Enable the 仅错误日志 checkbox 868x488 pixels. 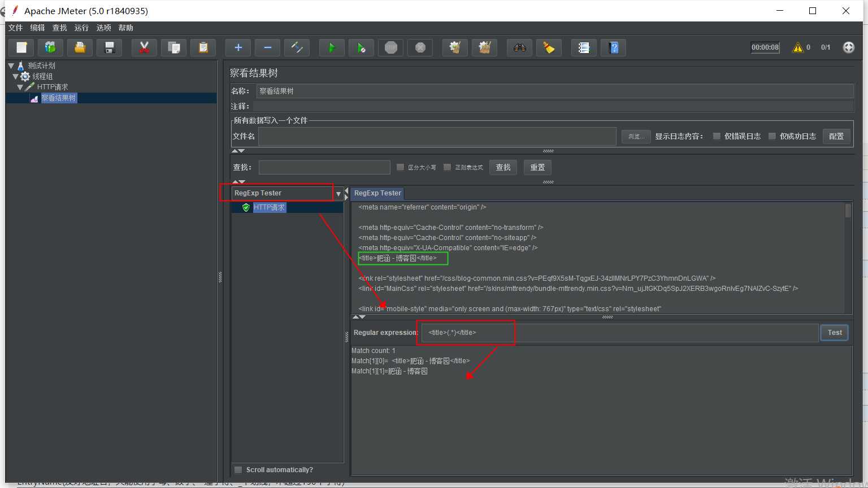point(717,136)
